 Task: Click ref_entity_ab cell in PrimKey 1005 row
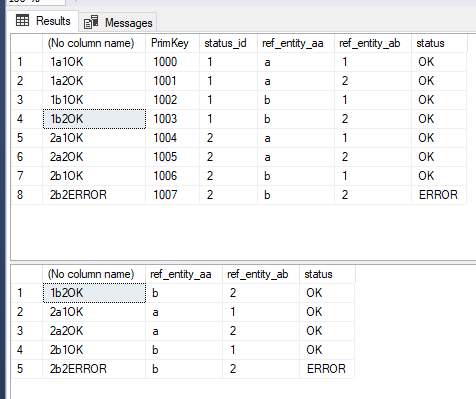pyautogui.click(x=373, y=157)
